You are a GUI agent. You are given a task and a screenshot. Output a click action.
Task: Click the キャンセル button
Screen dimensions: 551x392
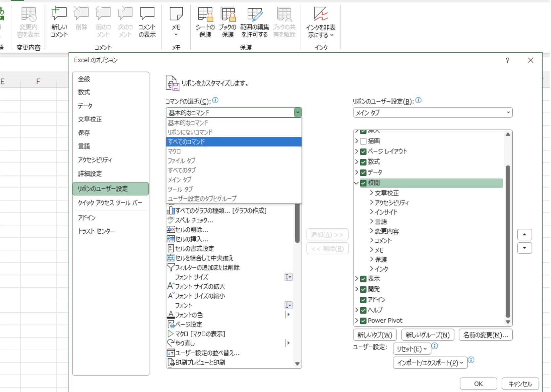[x=520, y=384]
